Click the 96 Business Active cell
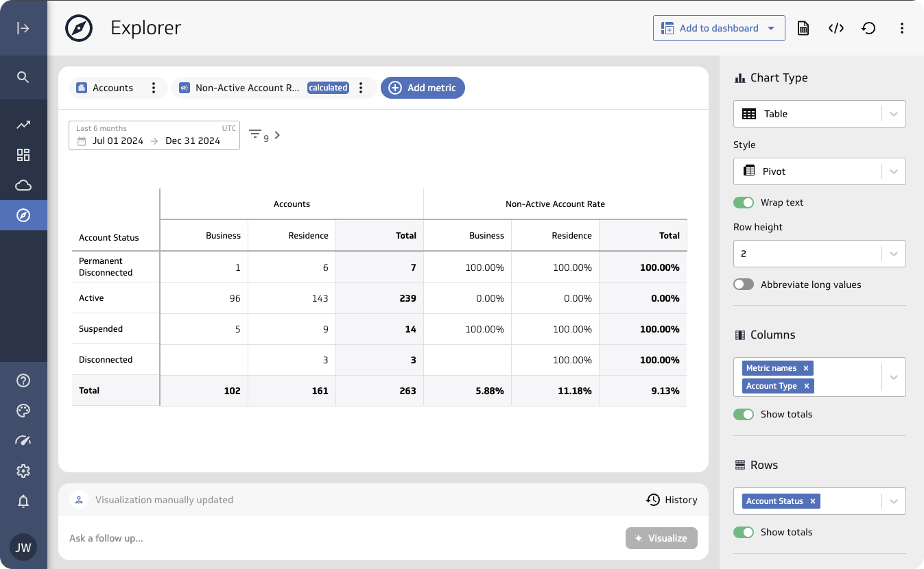 pyautogui.click(x=204, y=298)
